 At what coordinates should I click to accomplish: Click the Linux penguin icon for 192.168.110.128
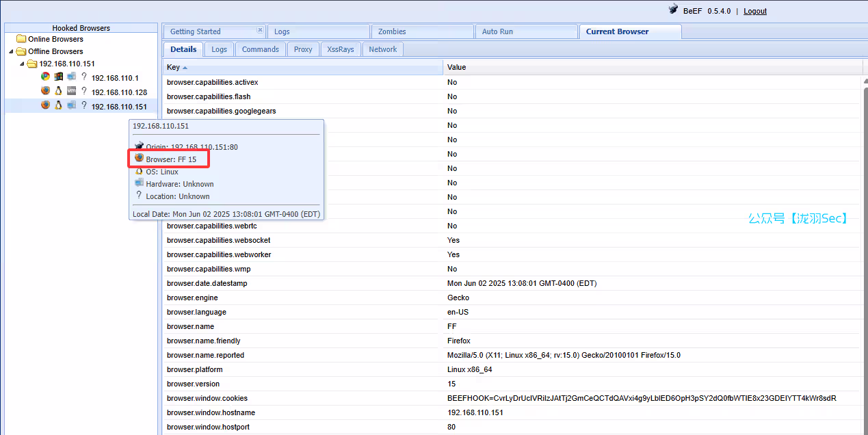pyautogui.click(x=59, y=91)
